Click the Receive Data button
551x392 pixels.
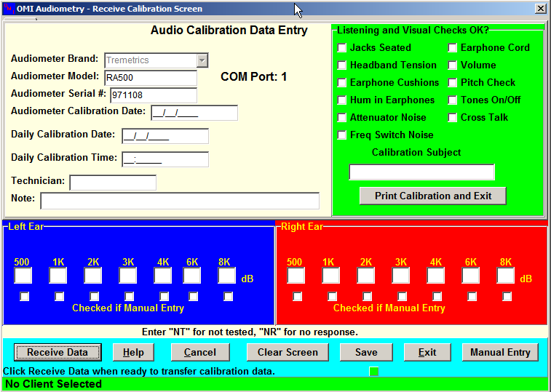pyautogui.click(x=58, y=352)
